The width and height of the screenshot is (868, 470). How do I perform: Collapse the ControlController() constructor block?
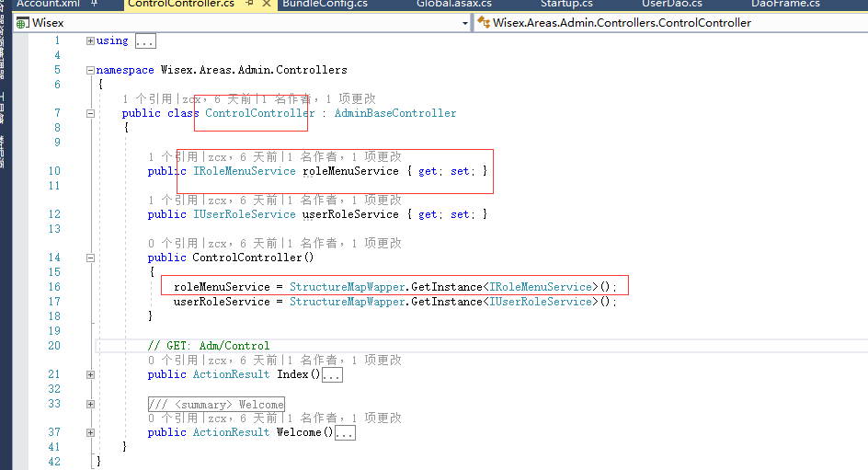click(x=90, y=258)
